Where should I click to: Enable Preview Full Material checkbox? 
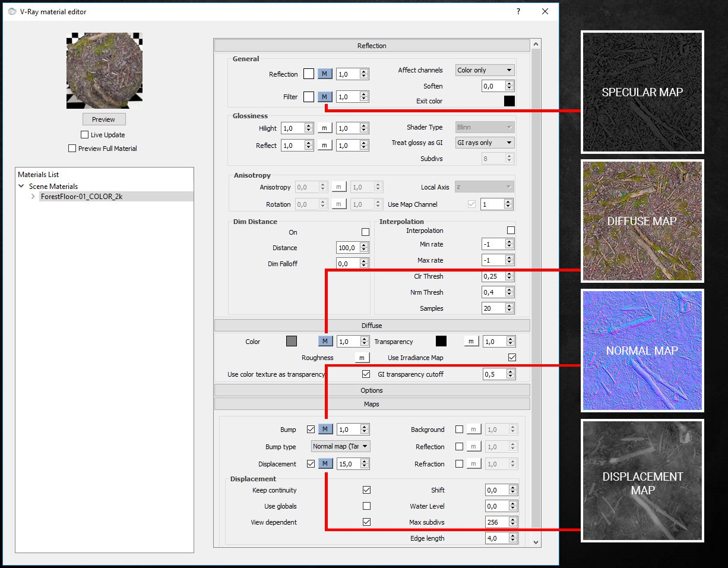pyautogui.click(x=72, y=149)
